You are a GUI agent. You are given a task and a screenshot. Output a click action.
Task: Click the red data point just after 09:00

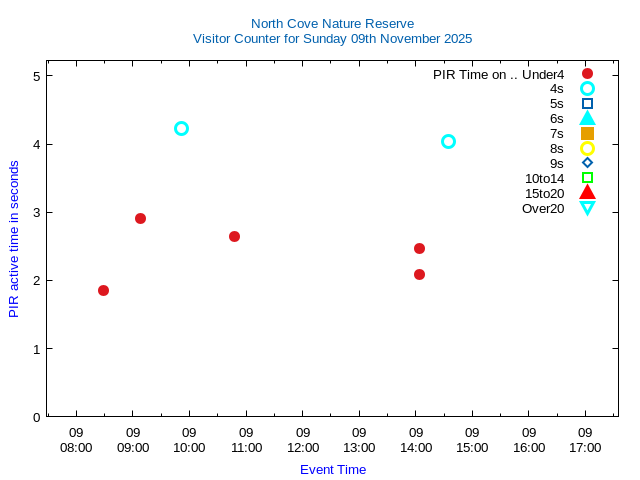pos(140,218)
